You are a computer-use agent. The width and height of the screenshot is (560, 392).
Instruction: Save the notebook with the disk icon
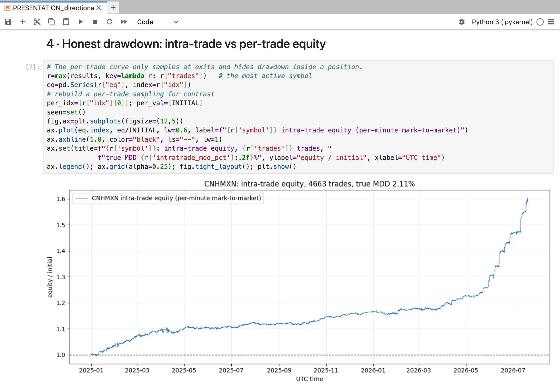(8, 22)
